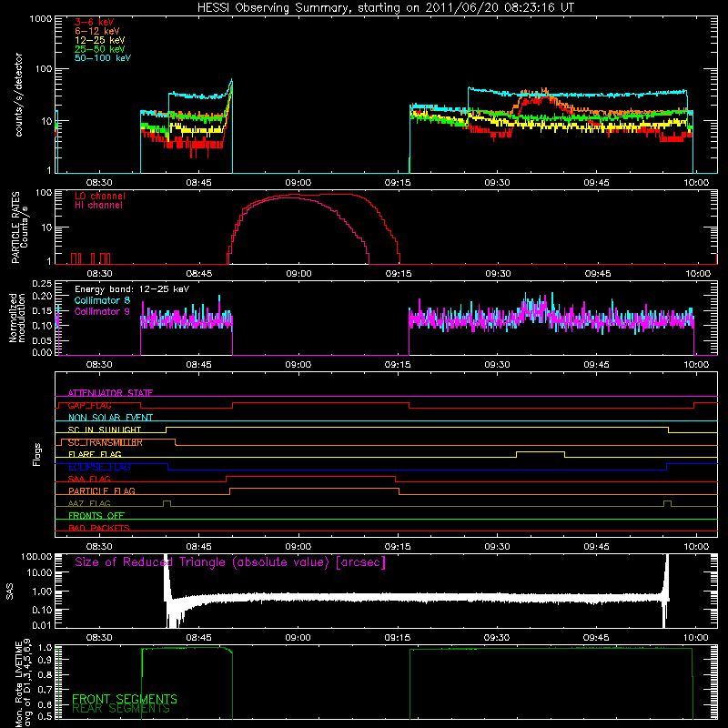Image resolution: width=728 pixels, height=728 pixels.
Task: Click the GAP_FLAG label
Action: 89,405
